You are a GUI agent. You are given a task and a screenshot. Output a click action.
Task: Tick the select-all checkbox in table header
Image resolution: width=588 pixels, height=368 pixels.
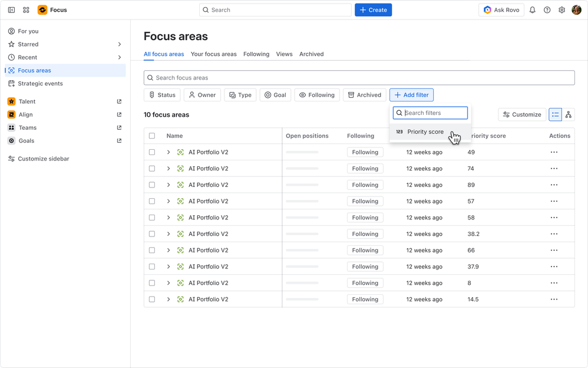pyautogui.click(x=152, y=136)
